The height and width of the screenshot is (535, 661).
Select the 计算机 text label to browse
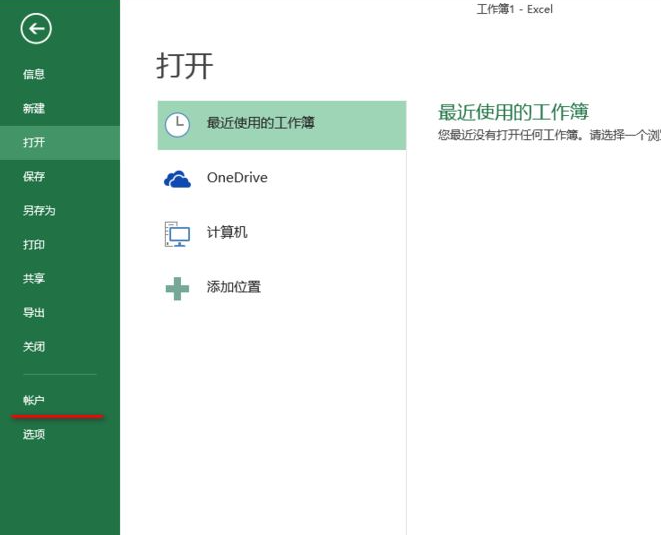tap(227, 232)
